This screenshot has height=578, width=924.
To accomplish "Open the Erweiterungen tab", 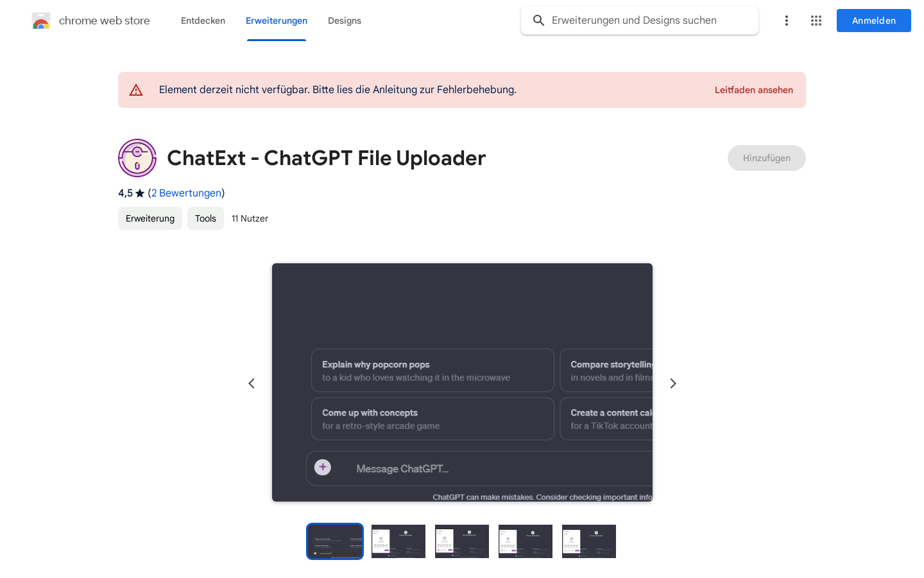I will [277, 21].
